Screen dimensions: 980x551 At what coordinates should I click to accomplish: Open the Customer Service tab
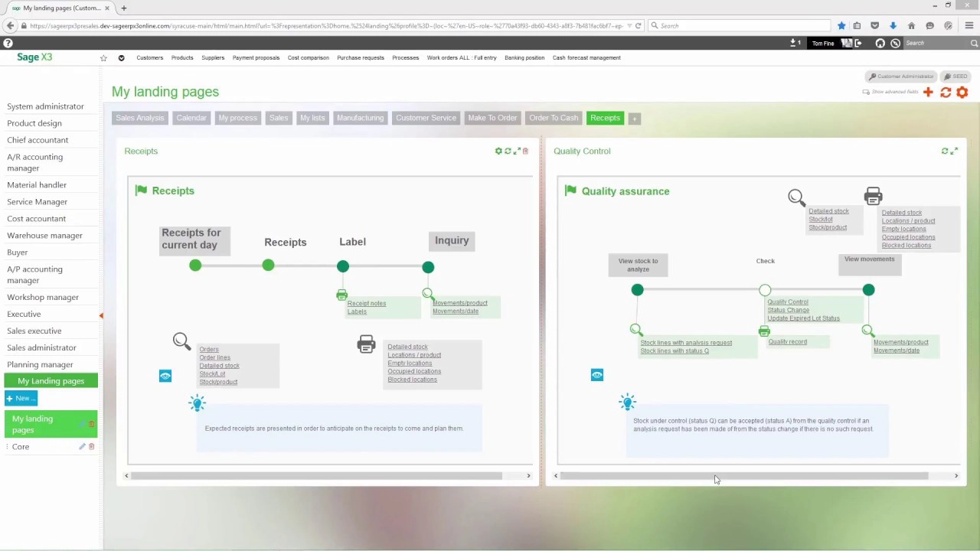(426, 118)
